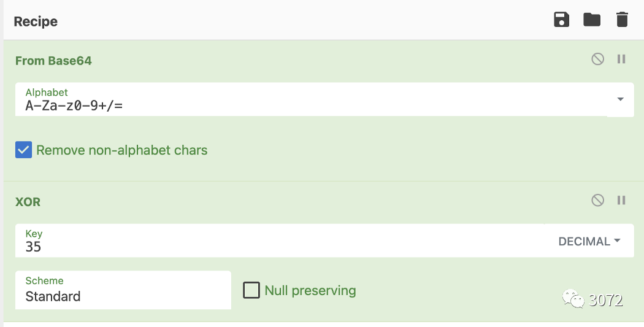This screenshot has width=644, height=327.
Task: Click the WeChat logo watermark
Action: (573, 299)
